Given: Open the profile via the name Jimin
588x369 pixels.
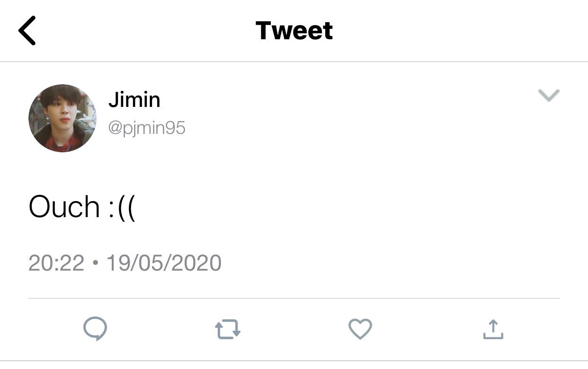Looking at the screenshot, I should tap(134, 100).
